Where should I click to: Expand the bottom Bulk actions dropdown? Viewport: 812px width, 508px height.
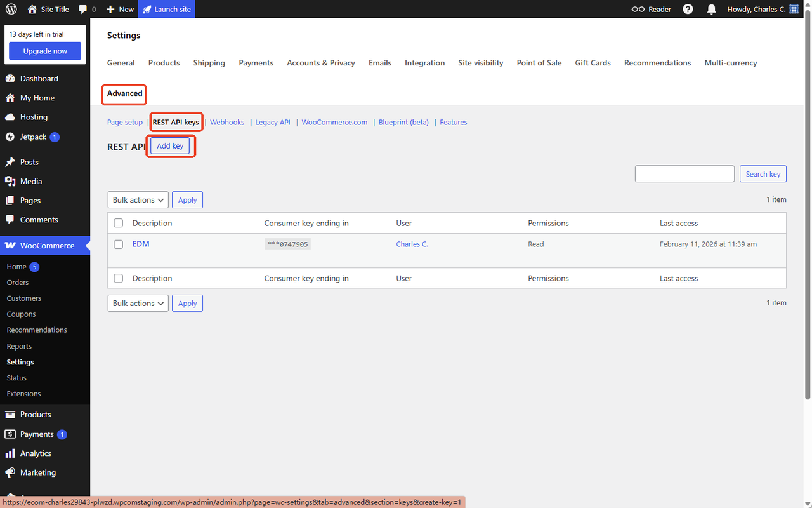tap(138, 304)
